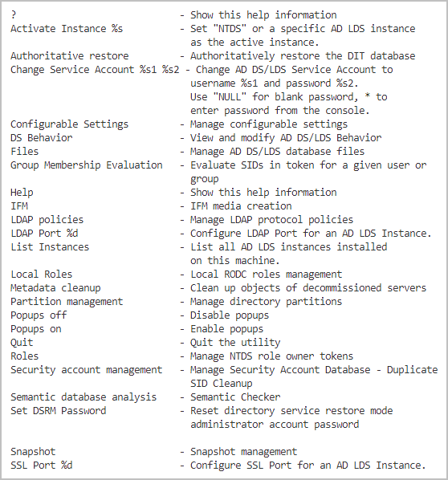This screenshot has height=480, width=448.
Task: Click the "LDAP Port %d" command text
Action: (x=44, y=234)
